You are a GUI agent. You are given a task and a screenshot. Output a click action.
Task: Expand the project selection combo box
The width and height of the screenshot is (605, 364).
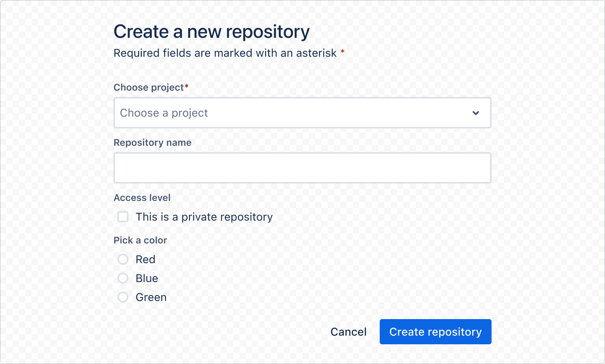point(302,113)
